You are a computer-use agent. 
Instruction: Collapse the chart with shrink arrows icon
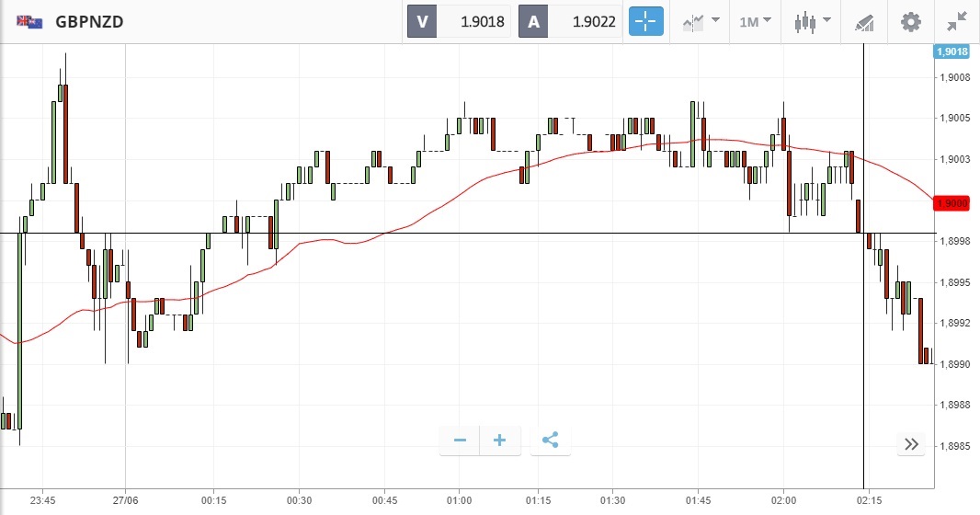[x=957, y=21]
